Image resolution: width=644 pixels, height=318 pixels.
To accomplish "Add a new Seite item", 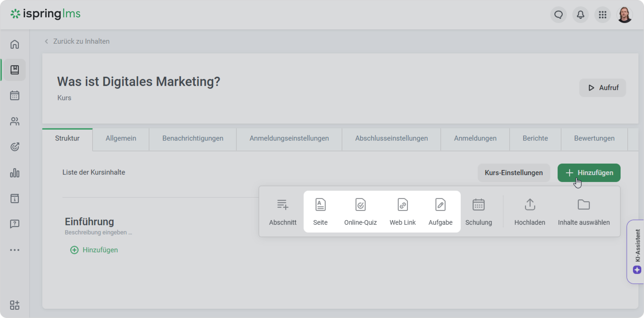I will (x=320, y=211).
